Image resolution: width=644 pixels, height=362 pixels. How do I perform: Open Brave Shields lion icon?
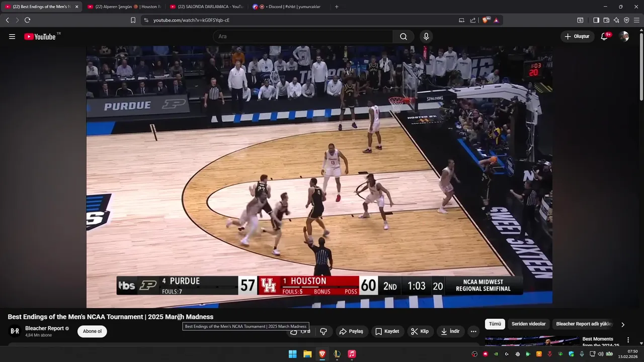[486, 20]
